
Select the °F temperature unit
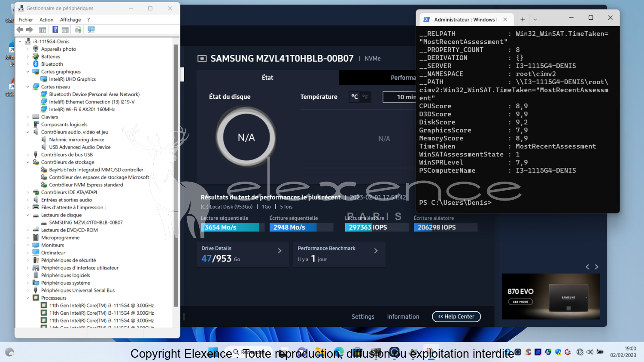click(365, 97)
